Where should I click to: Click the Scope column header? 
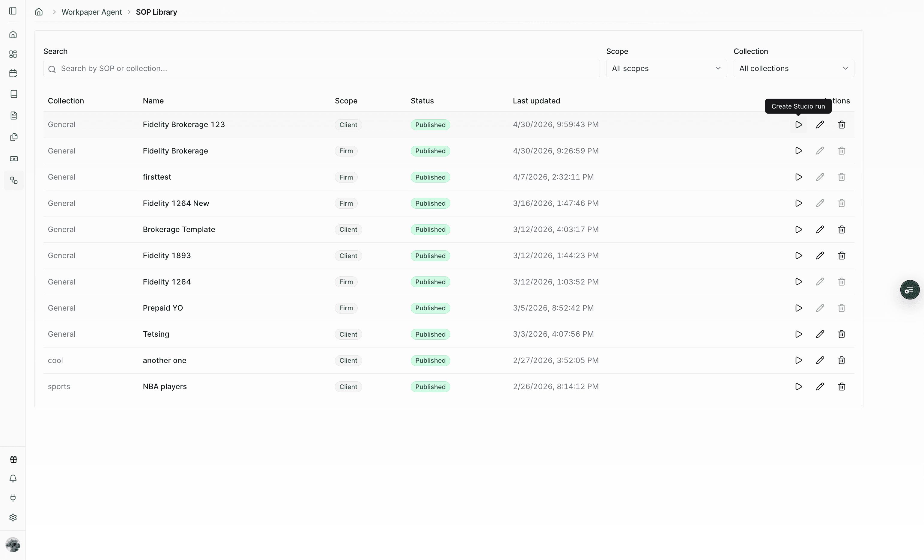[x=346, y=101]
